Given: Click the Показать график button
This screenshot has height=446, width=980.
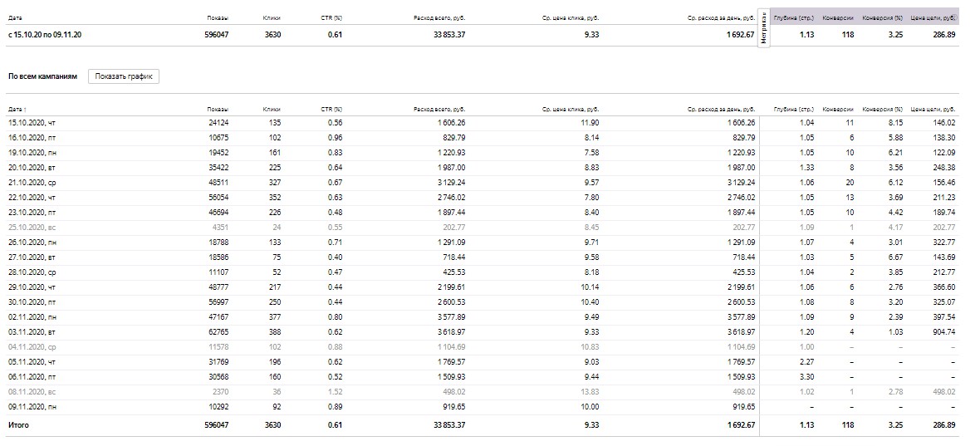Looking at the screenshot, I should pos(123,76).
